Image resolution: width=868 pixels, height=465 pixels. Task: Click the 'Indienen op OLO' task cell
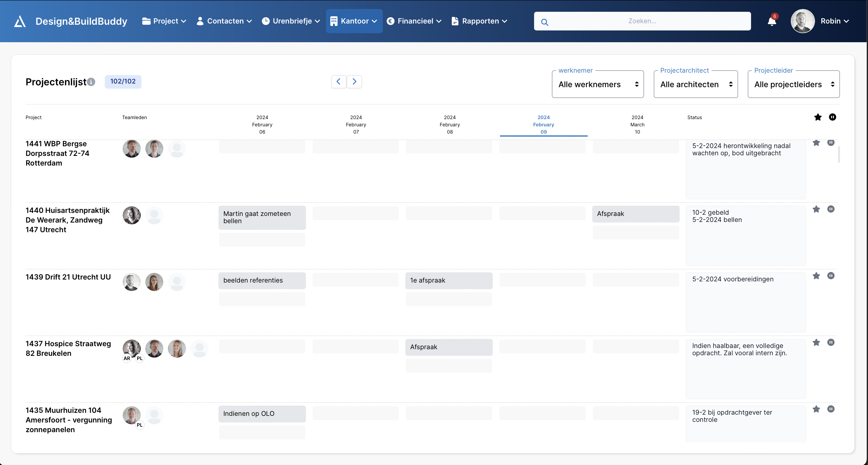262,414
